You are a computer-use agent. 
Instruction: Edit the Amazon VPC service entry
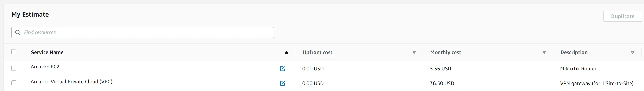point(282,83)
